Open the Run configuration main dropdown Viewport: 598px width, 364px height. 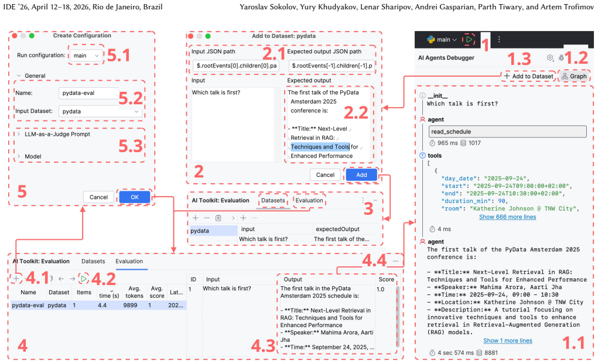[86, 55]
